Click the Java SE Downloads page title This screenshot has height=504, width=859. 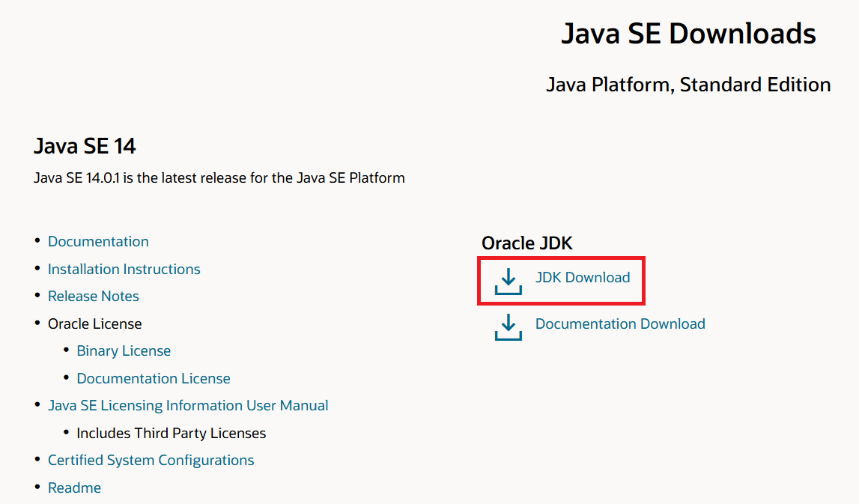pyautogui.click(x=688, y=34)
